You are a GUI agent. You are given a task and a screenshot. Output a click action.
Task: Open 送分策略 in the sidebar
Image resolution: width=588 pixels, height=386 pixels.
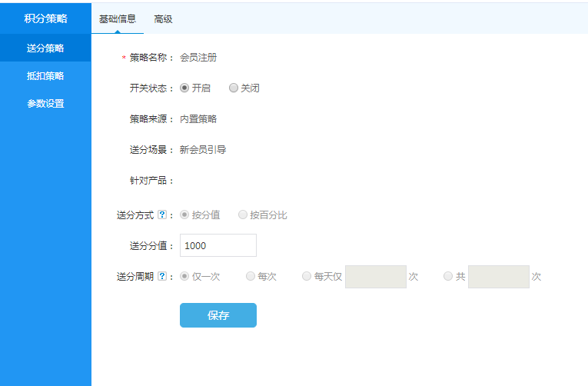[45, 48]
